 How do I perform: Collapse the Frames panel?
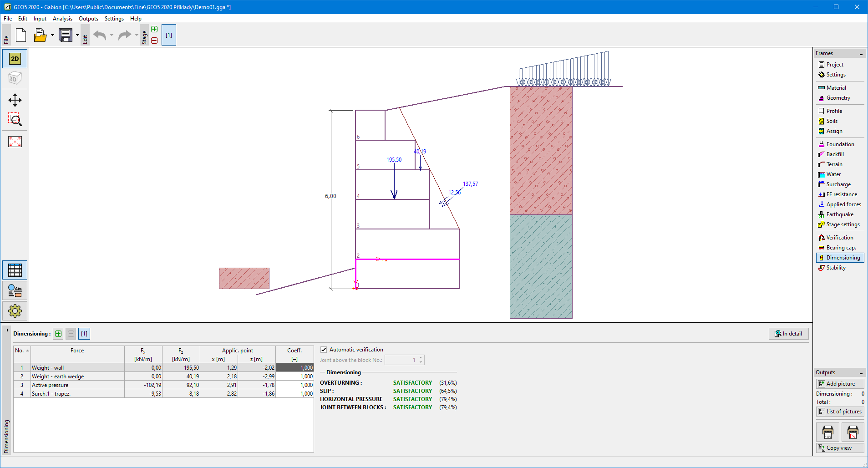click(861, 54)
